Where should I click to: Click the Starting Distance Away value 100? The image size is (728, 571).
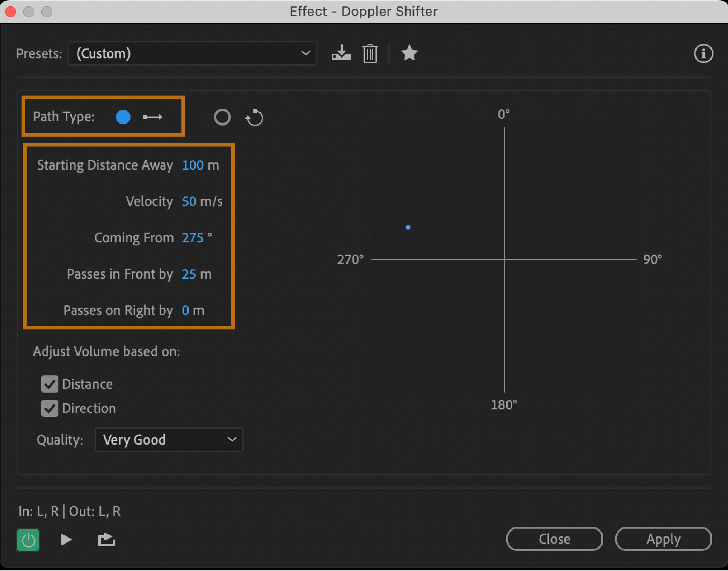(192, 165)
